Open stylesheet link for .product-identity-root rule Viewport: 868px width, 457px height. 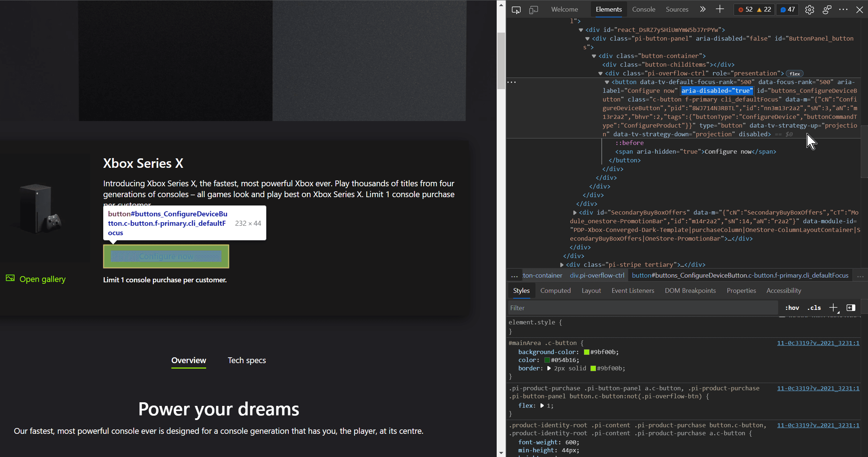[818, 425]
